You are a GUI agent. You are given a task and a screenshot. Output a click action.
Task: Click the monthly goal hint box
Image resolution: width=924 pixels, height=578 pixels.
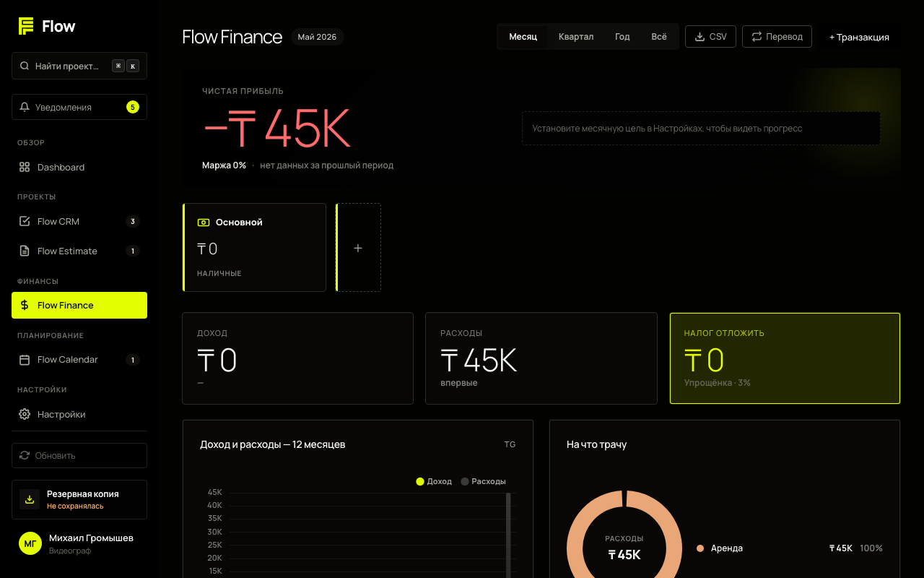701,129
